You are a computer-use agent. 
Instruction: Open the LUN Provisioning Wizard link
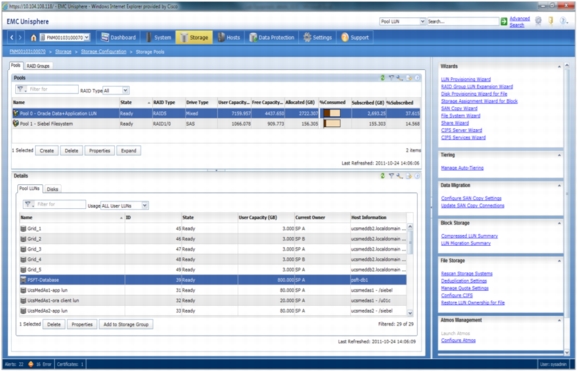click(466, 79)
